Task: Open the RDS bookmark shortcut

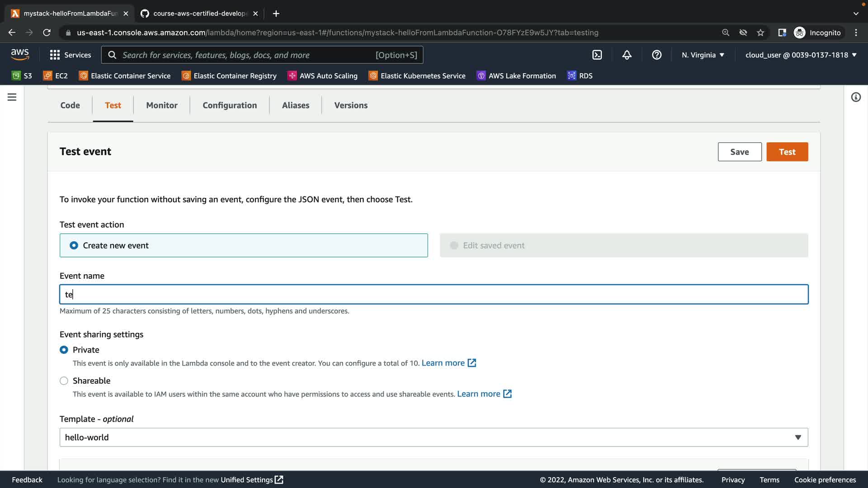Action: click(x=580, y=76)
